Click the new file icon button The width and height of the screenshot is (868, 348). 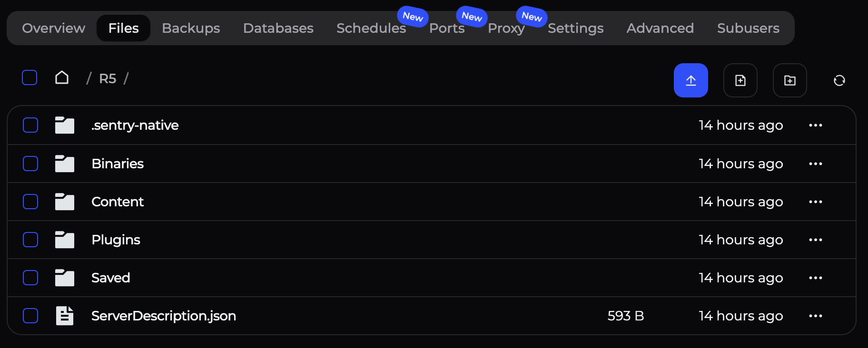(x=740, y=80)
